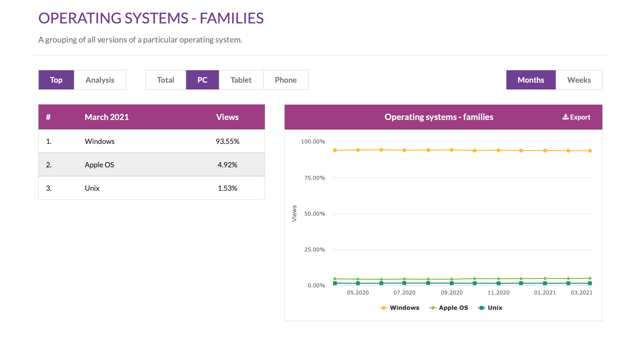Screen dimensions: 644x338
Task: Select the PC device filter
Action: click(202, 80)
